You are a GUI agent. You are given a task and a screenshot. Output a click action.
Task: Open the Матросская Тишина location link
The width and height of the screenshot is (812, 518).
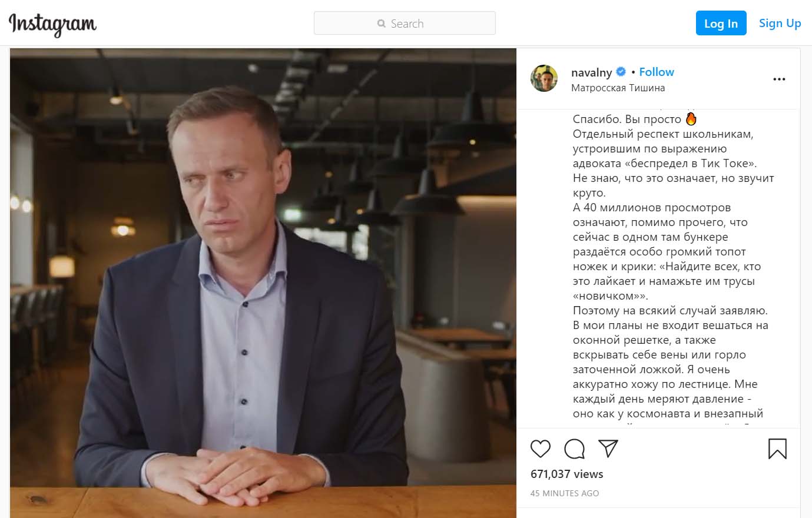(x=618, y=88)
